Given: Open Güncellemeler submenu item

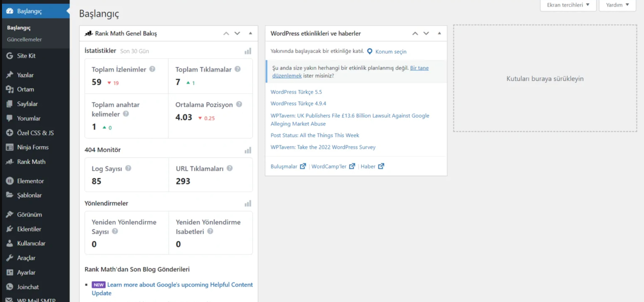Looking at the screenshot, I should pos(24,40).
